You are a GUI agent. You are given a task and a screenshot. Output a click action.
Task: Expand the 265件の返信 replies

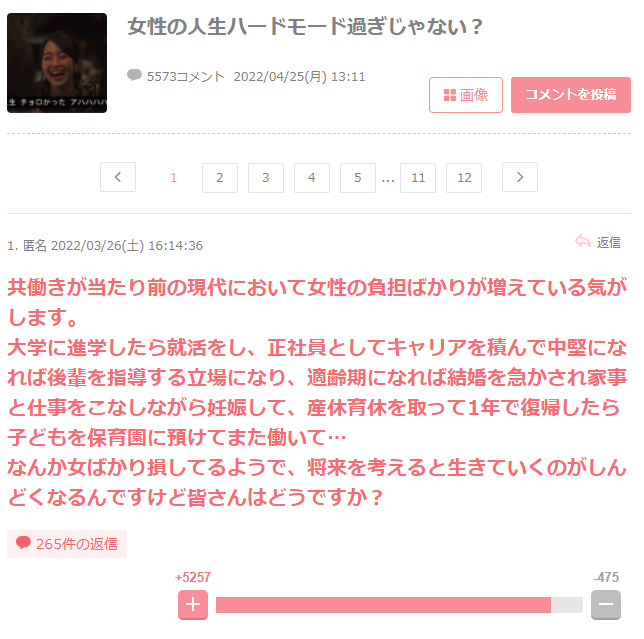click(67, 544)
